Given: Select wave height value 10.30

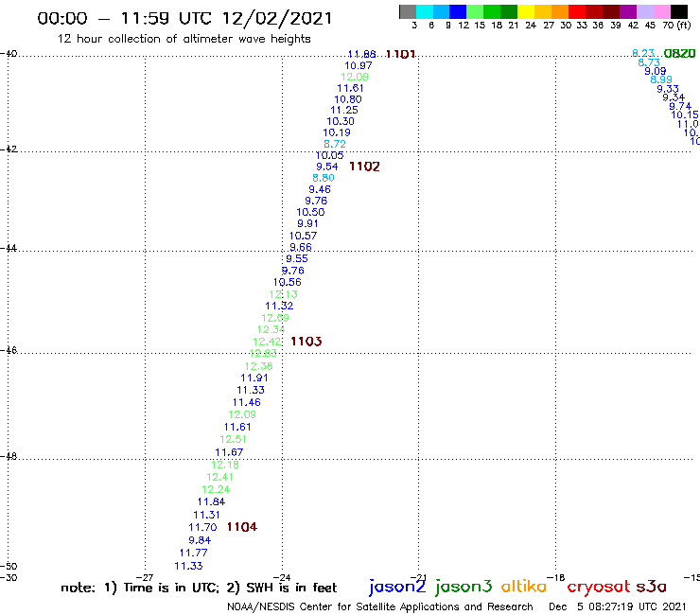Looking at the screenshot, I should click(x=341, y=121).
